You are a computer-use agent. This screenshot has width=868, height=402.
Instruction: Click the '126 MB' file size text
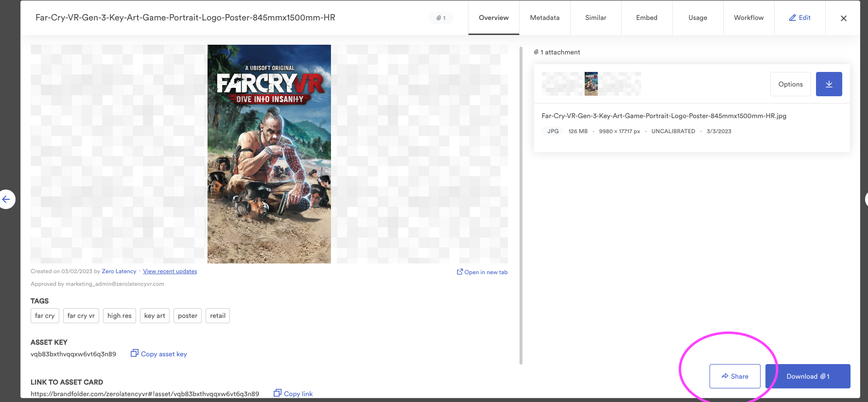tap(578, 131)
